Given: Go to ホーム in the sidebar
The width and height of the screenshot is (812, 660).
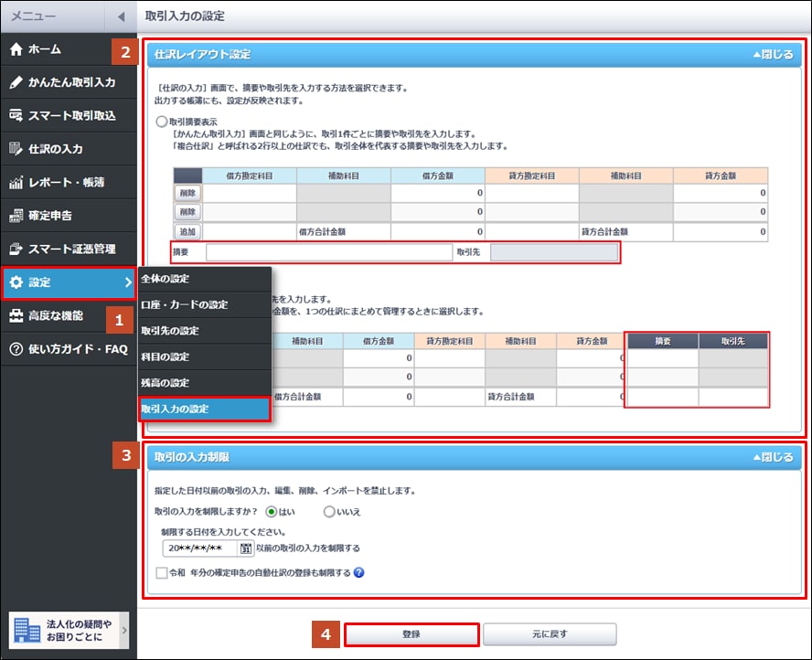Looking at the screenshot, I should click(69, 49).
